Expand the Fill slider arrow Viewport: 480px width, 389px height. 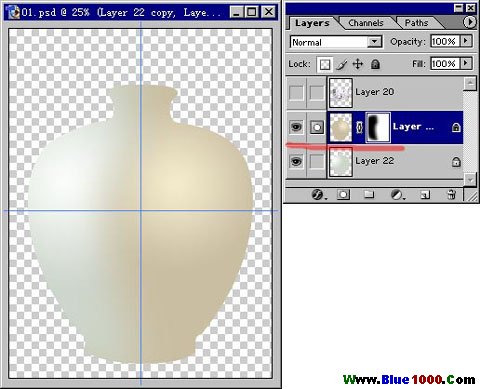click(x=466, y=63)
